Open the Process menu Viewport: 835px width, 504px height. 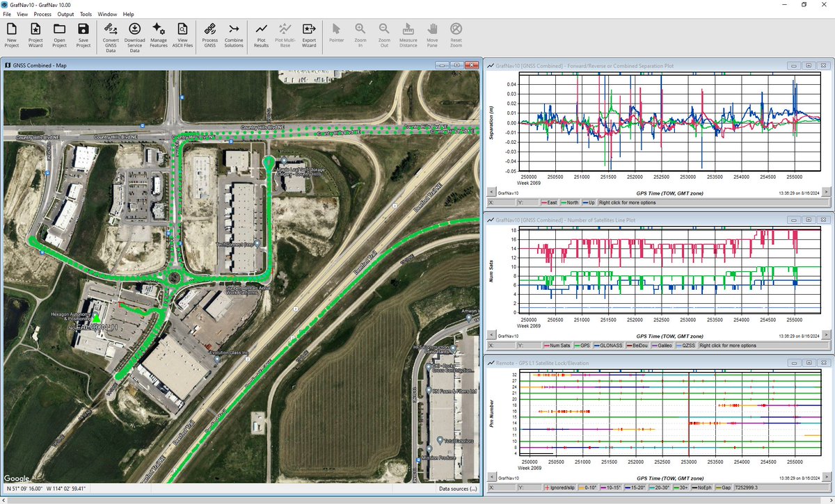tap(42, 14)
